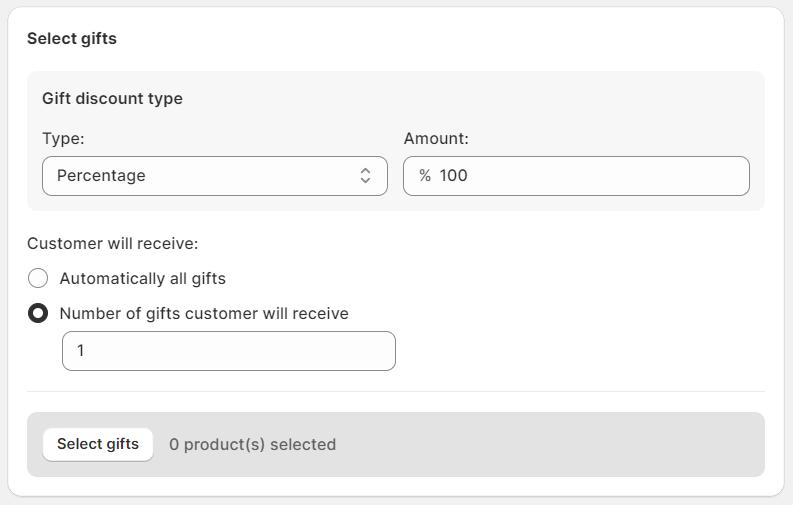Click the value 1 in gifts count field

coord(81,351)
